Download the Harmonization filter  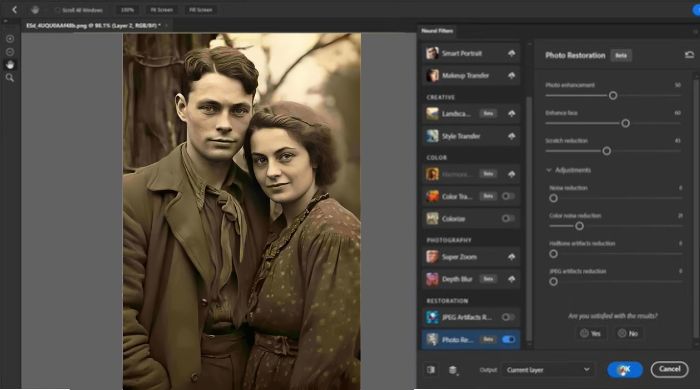[x=512, y=174]
